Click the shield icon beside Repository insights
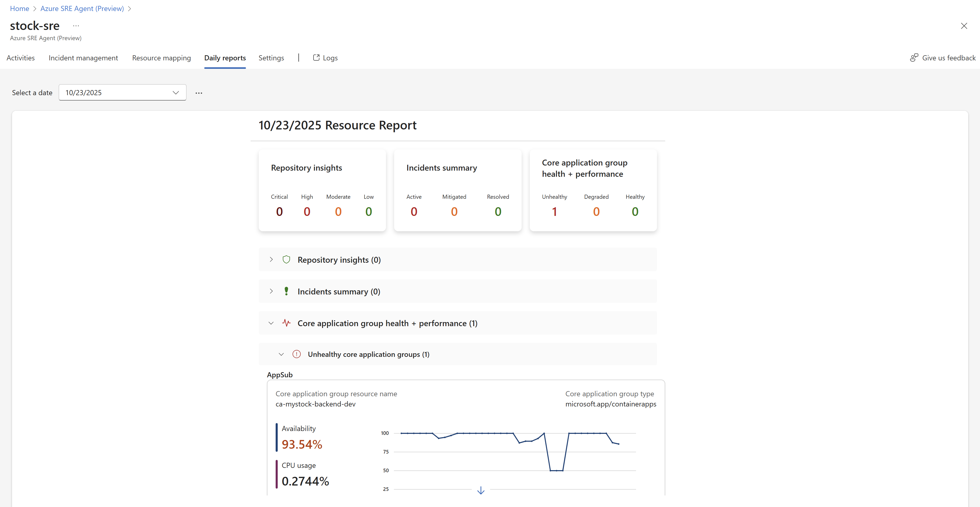 point(286,259)
